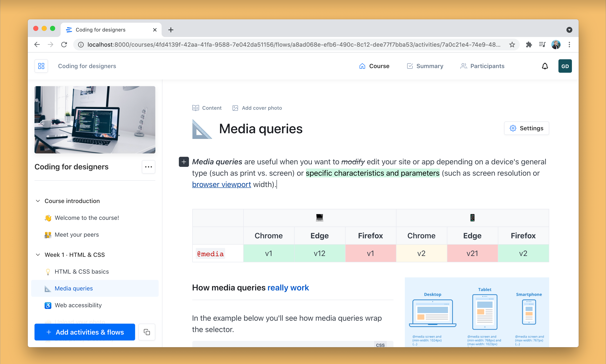Open Welcome to the course! activity
This screenshot has height=364, width=606.
tap(95, 218)
